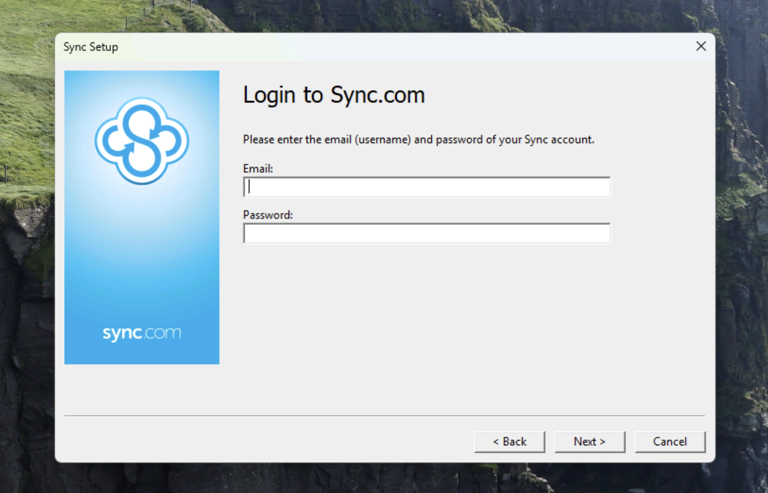Focus the Email input field
Screen dimensions: 768x493
click(426, 187)
